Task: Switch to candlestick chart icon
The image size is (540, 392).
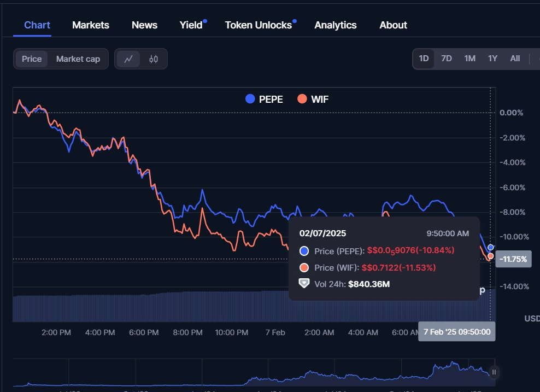Action: 154,59
